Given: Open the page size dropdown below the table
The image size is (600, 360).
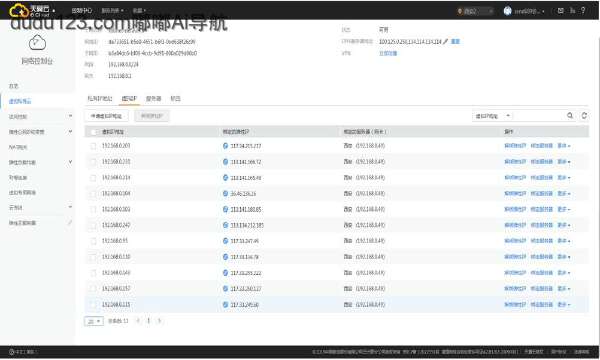Looking at the screenshot, I should tap(94, 321).
